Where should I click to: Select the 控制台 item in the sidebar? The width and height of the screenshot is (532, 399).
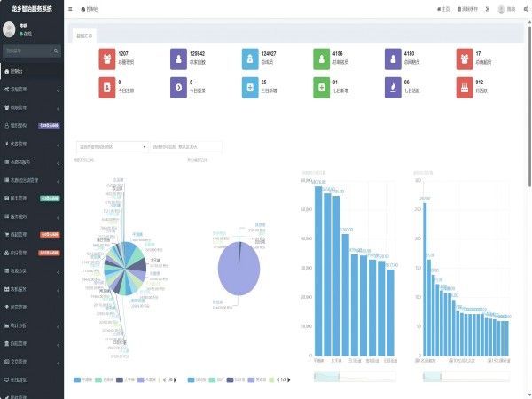pyautogui.click(x=27, y=71)
